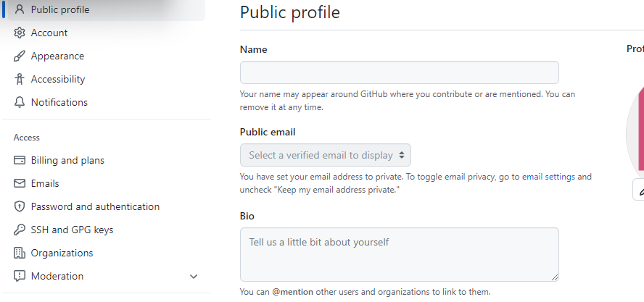Click the Appearance paintbrush icon
The height and width of the screenshot is (302, 644).
(20, 56)
